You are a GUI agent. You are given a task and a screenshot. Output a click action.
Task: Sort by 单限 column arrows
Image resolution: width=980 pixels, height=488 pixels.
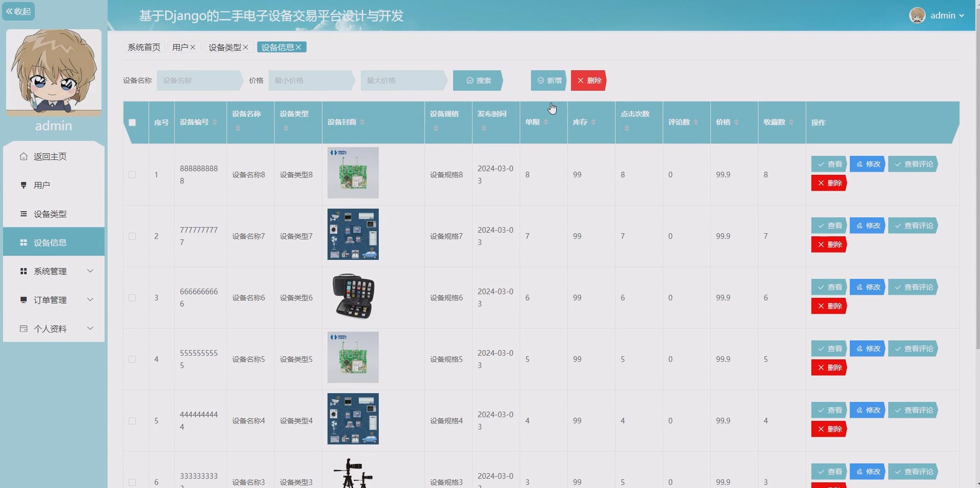tap(546, 122)
